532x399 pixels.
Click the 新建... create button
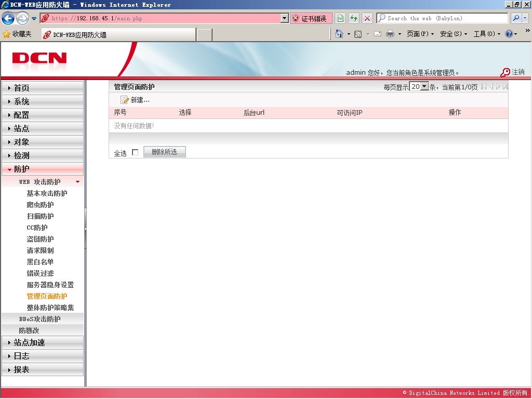pyautogui.click(x=135, y=100)
